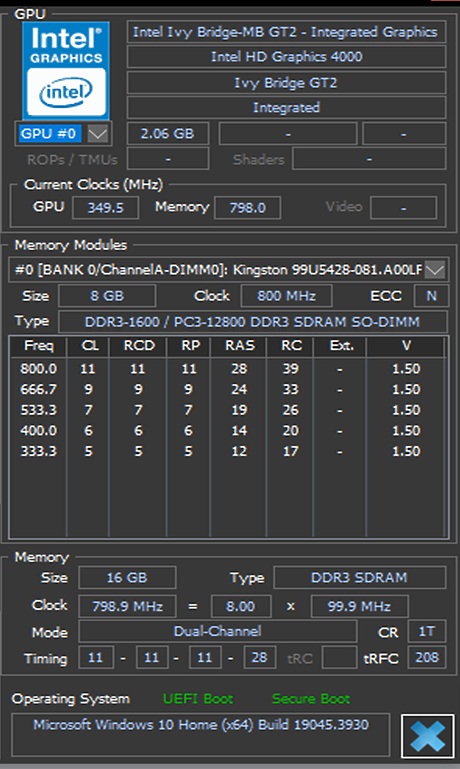Click the Intel HD Graphics 4000 field
Screen dimensions: 460x769
(x=286, y=57)
